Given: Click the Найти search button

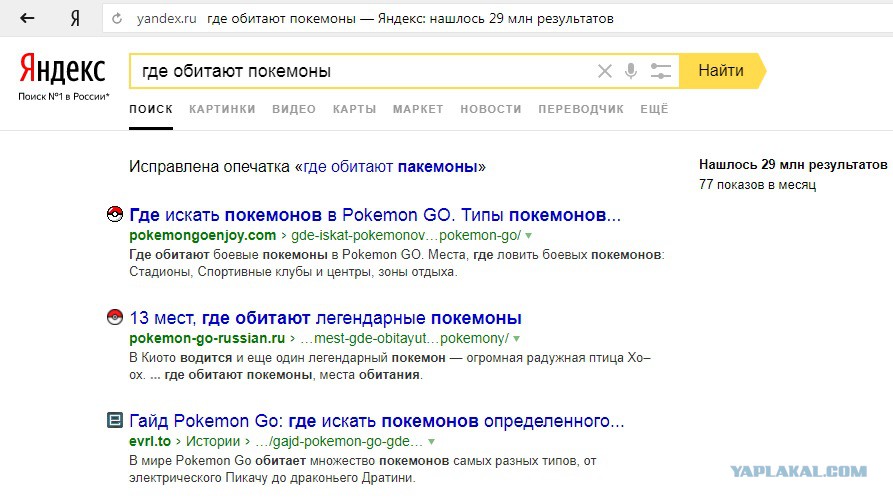Looking at the screenshot, I should (722, 71).
